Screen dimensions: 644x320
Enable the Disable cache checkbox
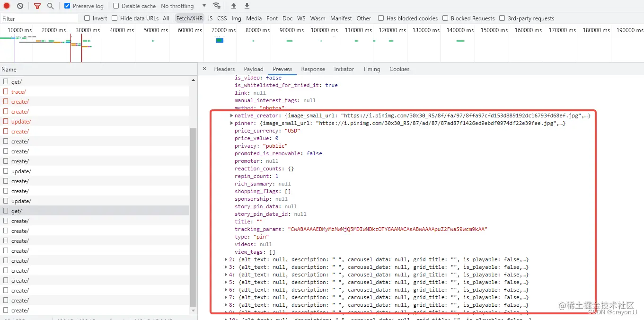116,6
